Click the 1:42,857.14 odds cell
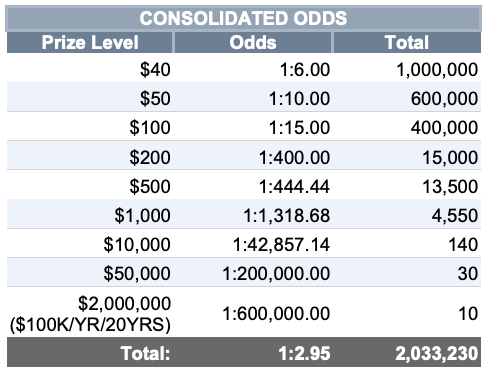Screen dimensions: 486x372 tap(253, 244)
